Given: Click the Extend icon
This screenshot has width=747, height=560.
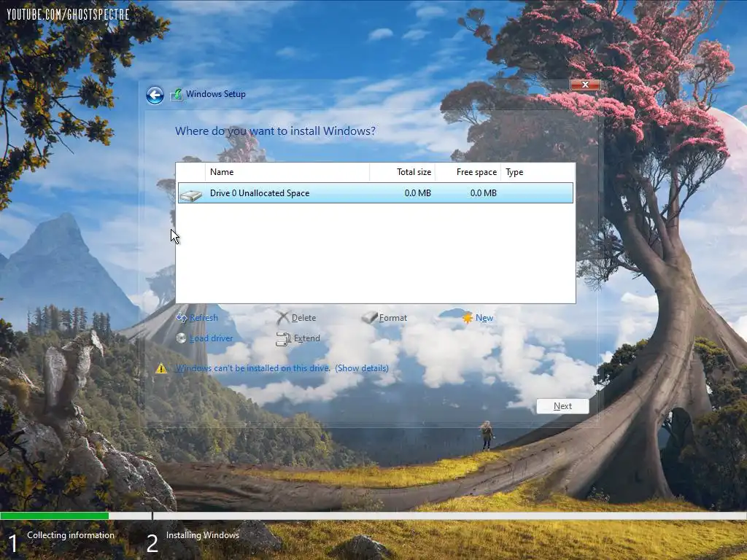Looking at the screenshot, I should [284, 338].
